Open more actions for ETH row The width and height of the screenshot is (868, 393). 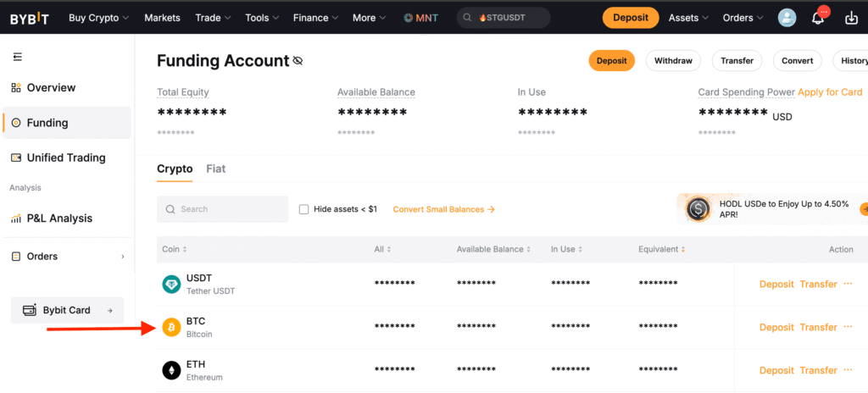coord(848,370)
